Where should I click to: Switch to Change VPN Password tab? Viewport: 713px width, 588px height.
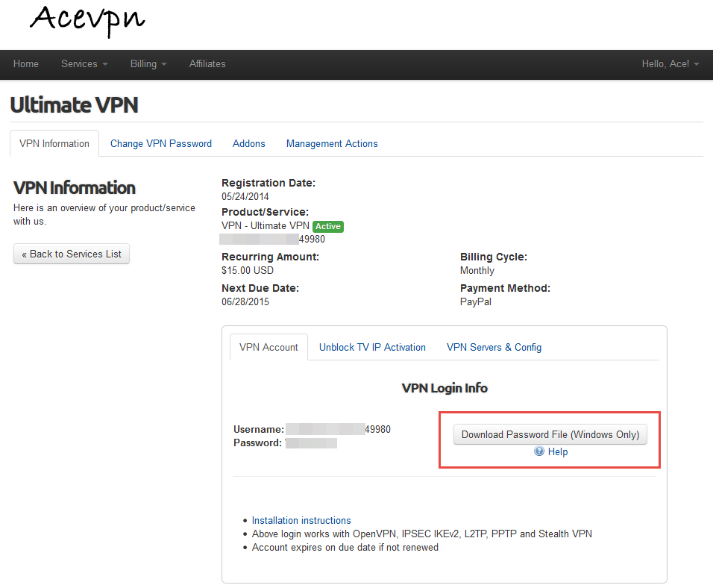(x=161, y=144)
